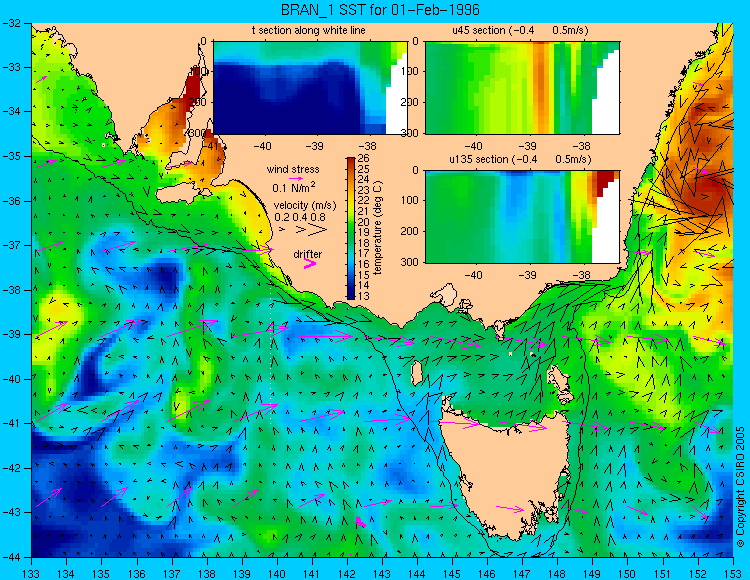Screen dimensions: 750x580
Task: Open the u45 section inset plot
Action: coord(522,88)
